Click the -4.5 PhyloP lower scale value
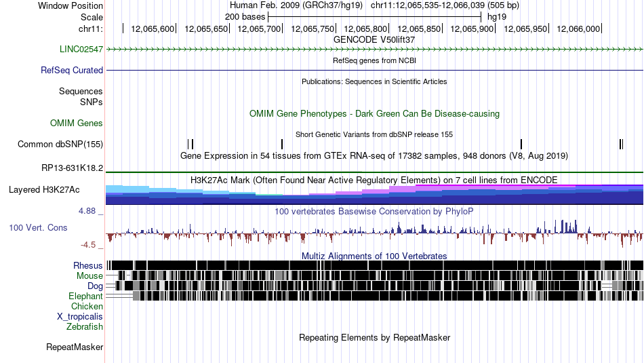Screen dimensions: 644x363 coord(88,245)
